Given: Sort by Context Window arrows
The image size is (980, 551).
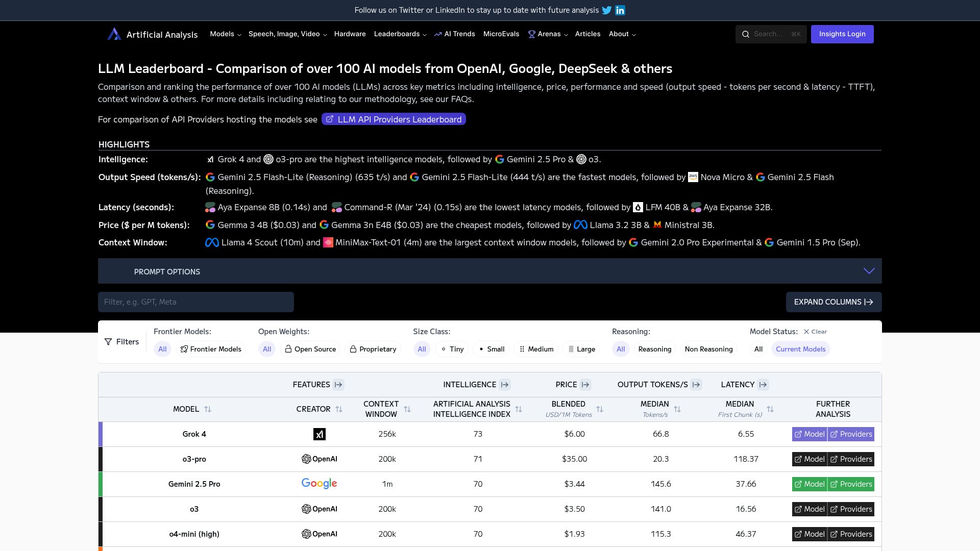Looking at the screenshot, I should pos(407,409).
